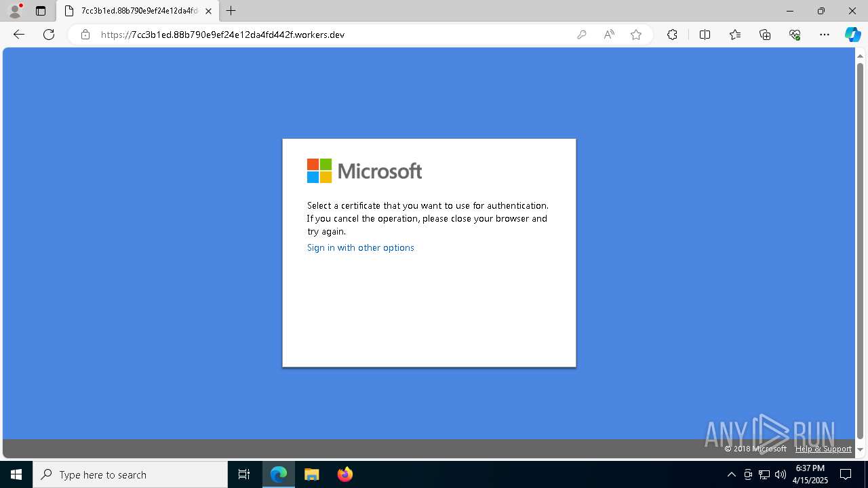Image resolution: width=868 pixels, height=488 pixels.
Task: Select the 7cc3b1ed workers.dev tab
Action: [138, 11]
